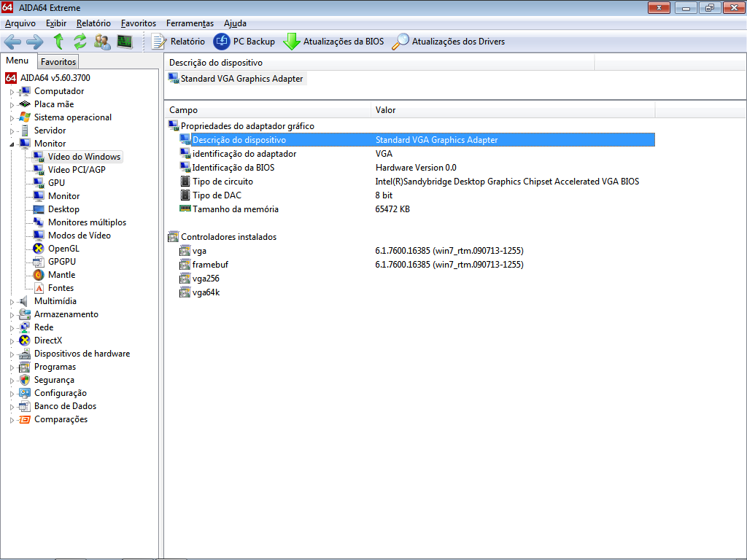Refresh using the green circular arrows icon

click(x=80, y=42)
